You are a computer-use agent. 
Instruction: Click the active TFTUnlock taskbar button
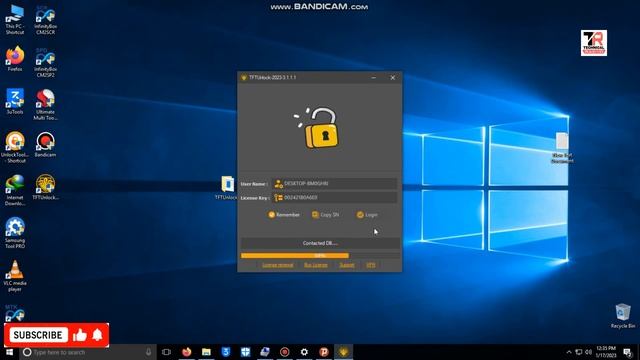coord(343,352)
